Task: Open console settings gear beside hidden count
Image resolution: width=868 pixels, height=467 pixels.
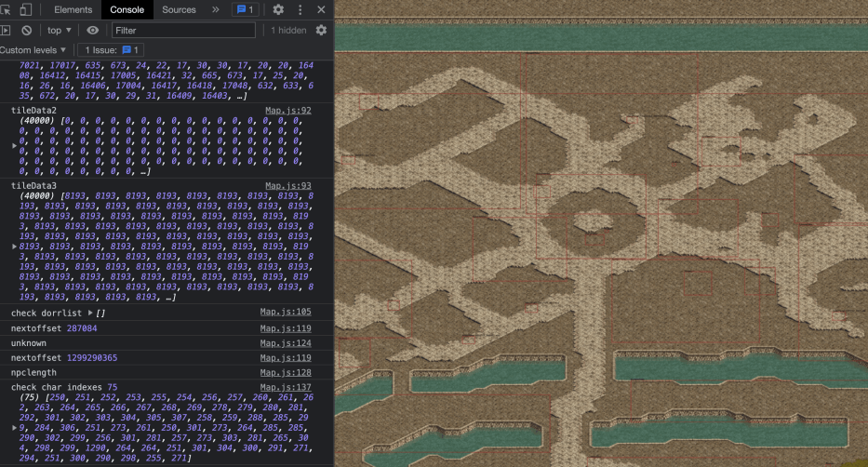Action: coord(321,31)
